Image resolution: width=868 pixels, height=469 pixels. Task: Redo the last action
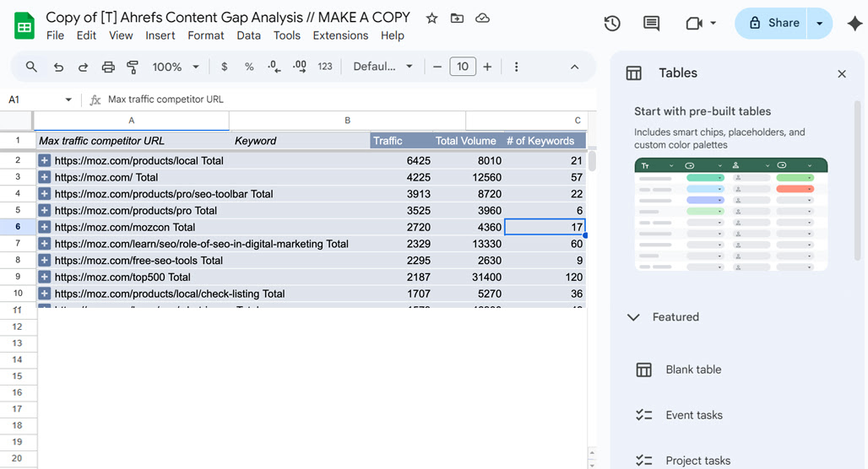(83, 67)
